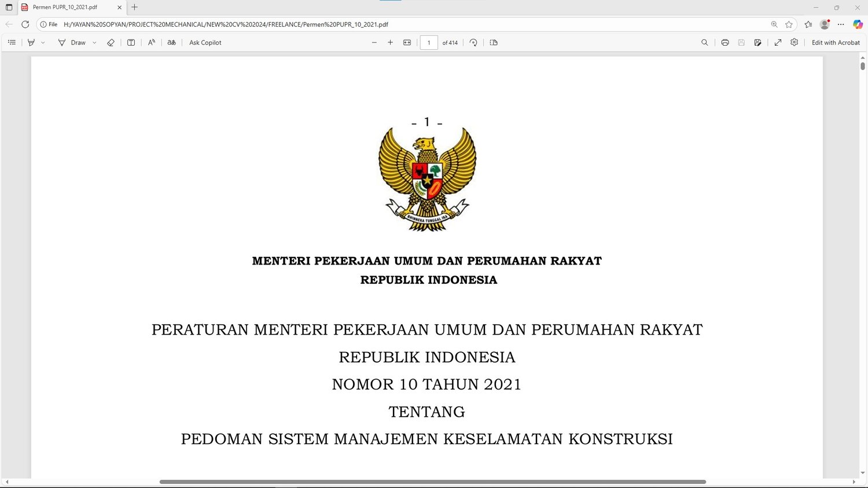Refresh the current page

25,24
